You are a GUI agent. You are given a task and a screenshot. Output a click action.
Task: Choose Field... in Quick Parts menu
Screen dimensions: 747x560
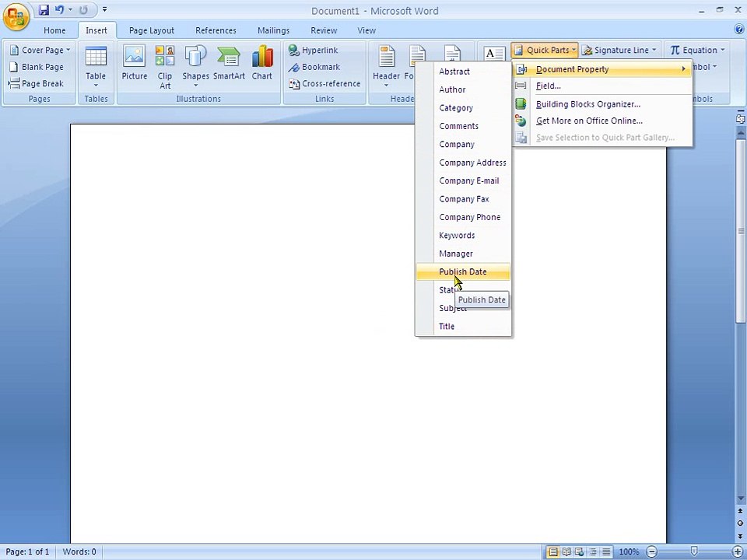602,86
